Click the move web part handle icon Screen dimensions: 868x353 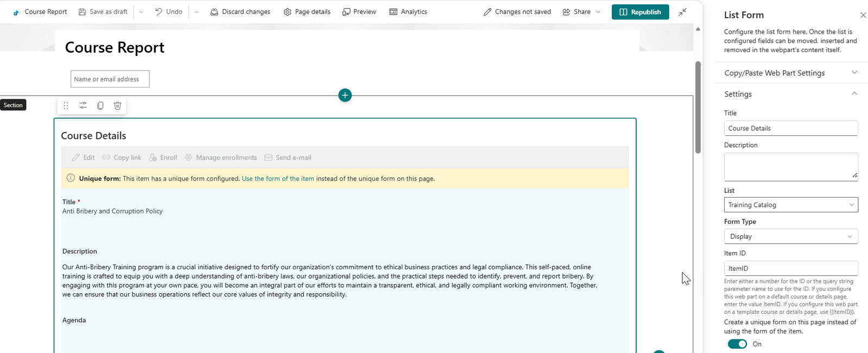(66, 105)
